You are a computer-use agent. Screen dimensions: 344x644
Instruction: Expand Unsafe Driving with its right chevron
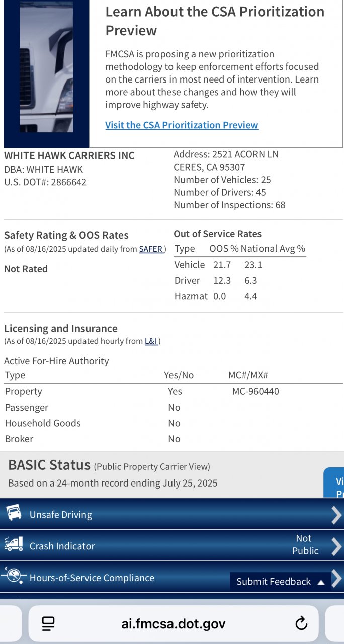click(x=336, y=515)
